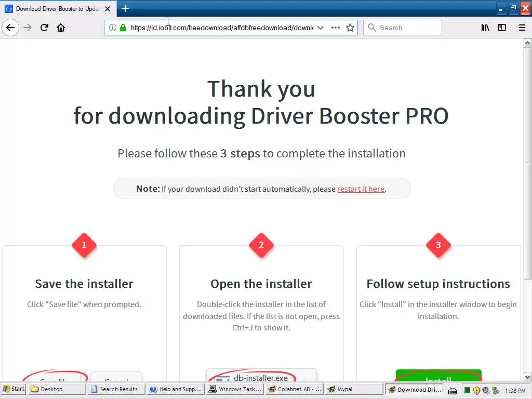Click the green secure connection padlock
Image resolution: width=532 pixels, height=399 pixels.
coord(123,28)
